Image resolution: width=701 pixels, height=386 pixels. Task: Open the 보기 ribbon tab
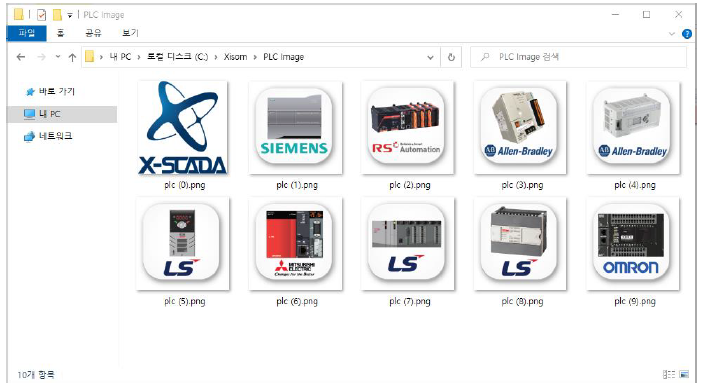[130, 33]
